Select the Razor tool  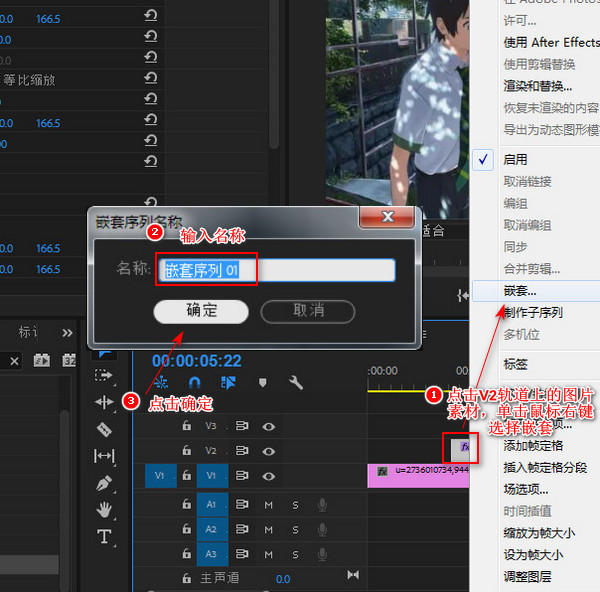tap(104, 429)
